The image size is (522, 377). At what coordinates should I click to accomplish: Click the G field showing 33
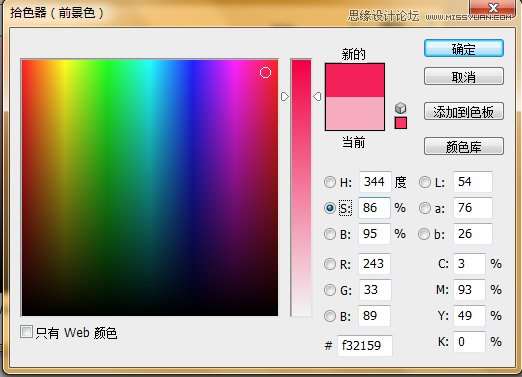[x=375, y=290]
